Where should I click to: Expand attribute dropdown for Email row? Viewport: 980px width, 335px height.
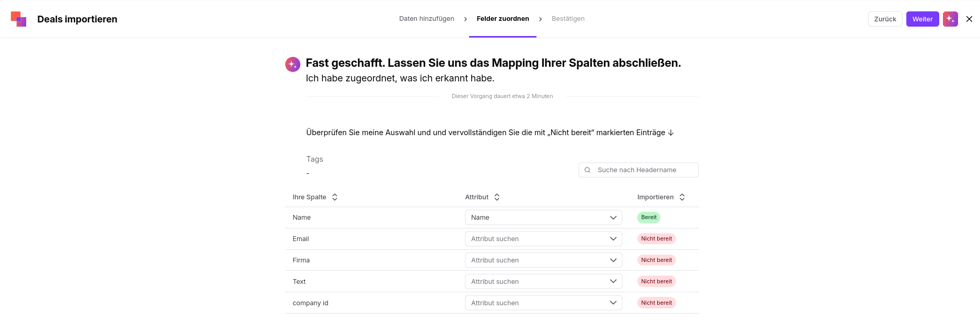pos(543,239)
